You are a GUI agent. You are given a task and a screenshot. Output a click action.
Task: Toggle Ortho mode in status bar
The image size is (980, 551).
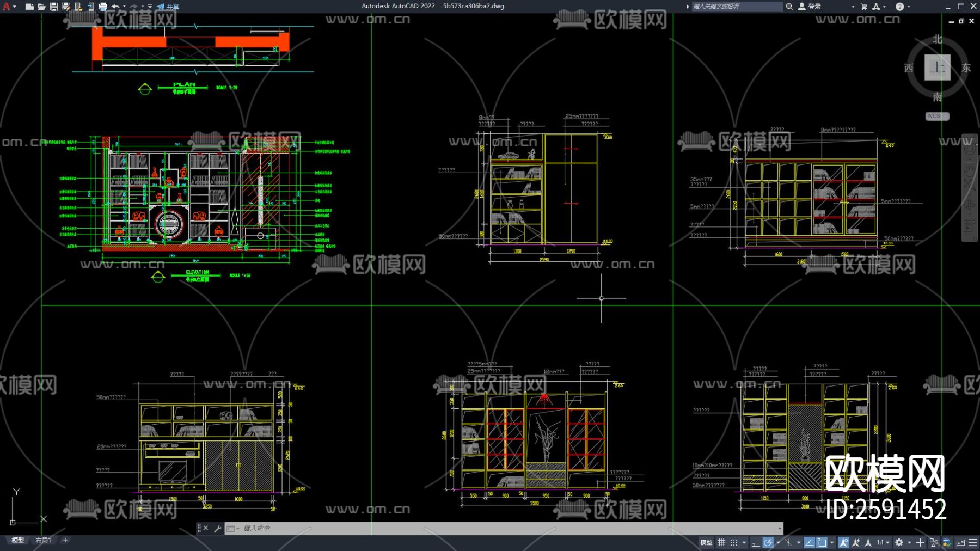pyautogui.click(x=755, y=542)
